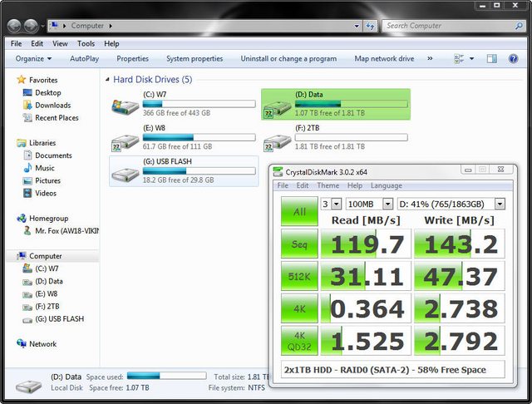Click the AutoPlay toolbar button
This screenshot has height=404, width=532.
tap(84, 59)
